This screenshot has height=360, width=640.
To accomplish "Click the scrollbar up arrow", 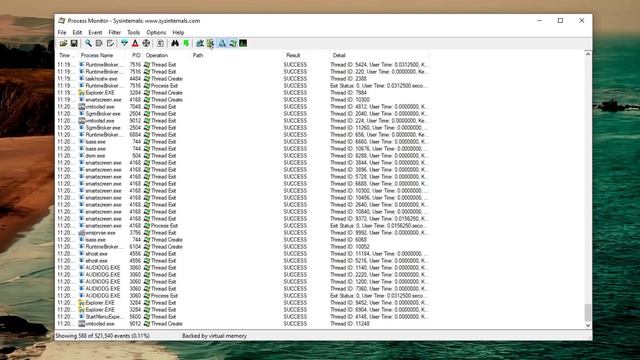I will (x=588, y=54).
